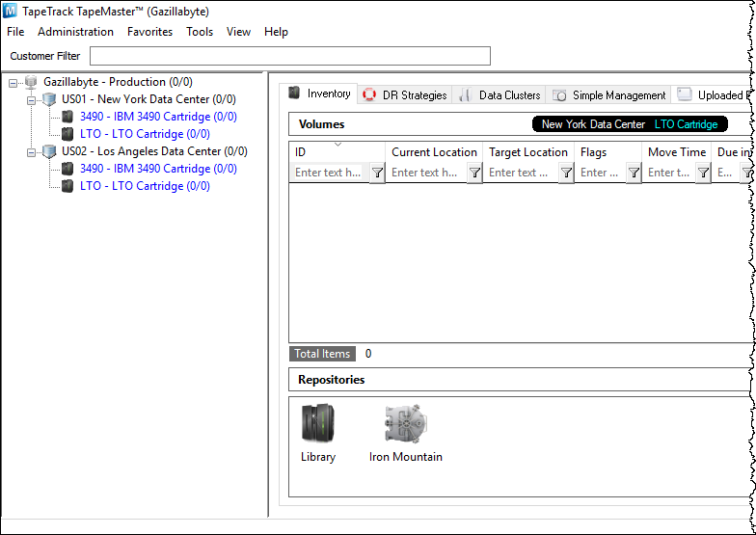Select 3490 - IBM 3490 Cartridge under US02
Viewport: 756px width, 535px height.
[x=158, y=169]
